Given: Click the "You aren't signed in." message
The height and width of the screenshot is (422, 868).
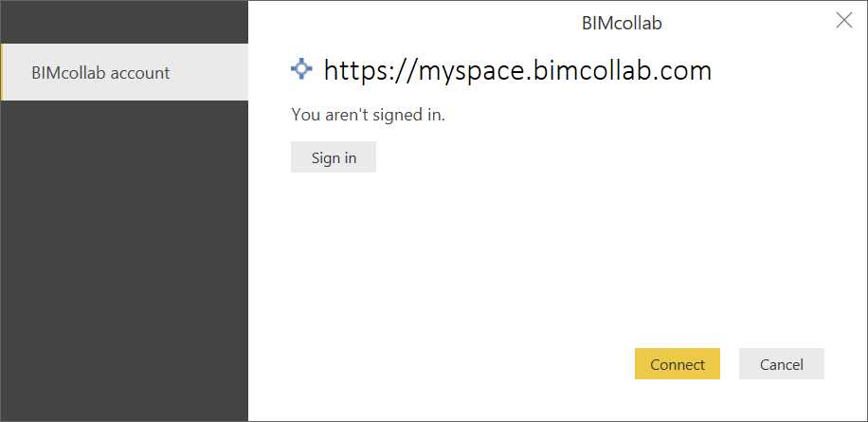Looking at the screenshot, I should (x=368, y=115).
